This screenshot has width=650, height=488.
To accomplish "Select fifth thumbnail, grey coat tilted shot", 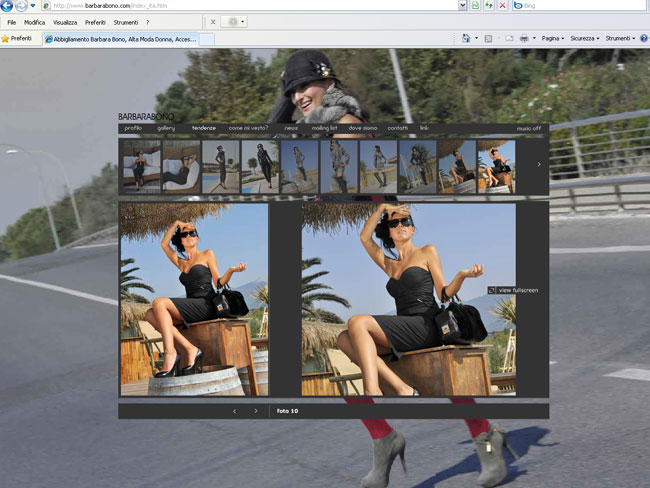I will tap(299, 167).
